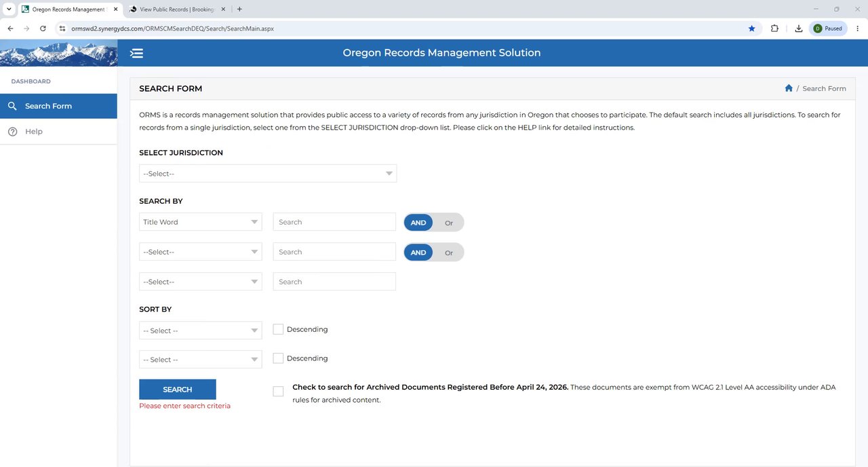Open the browser extensions puzzle icon
The width and height of the screenshot is (868, 467).
pos(775,29)
